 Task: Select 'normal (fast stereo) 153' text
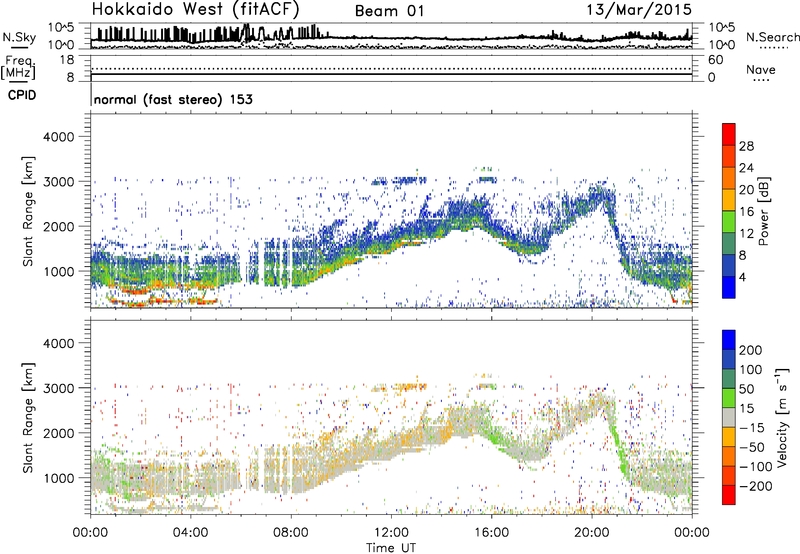tap(173, 99)
